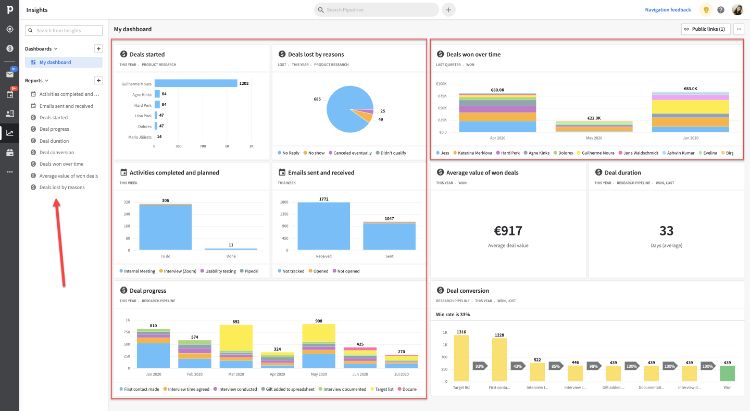
Task: Open Activities calendar icon in navigation bar
Action: [10, 94]
